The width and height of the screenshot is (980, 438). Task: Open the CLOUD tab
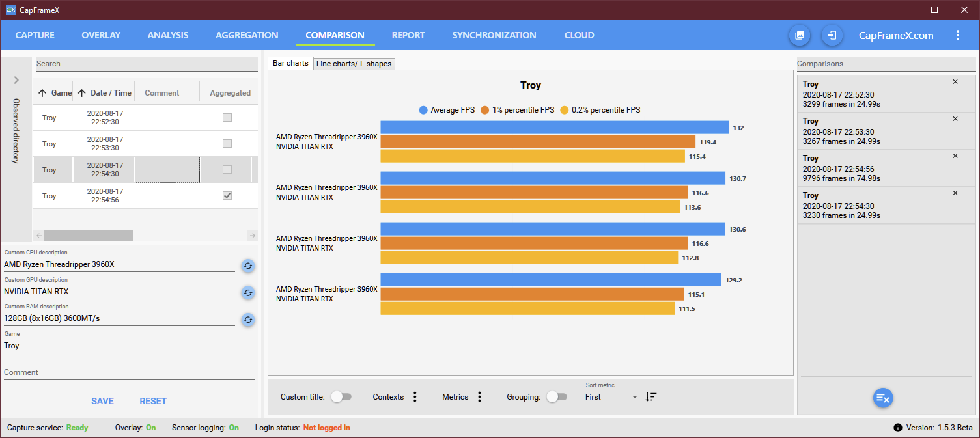coord(580,35)
